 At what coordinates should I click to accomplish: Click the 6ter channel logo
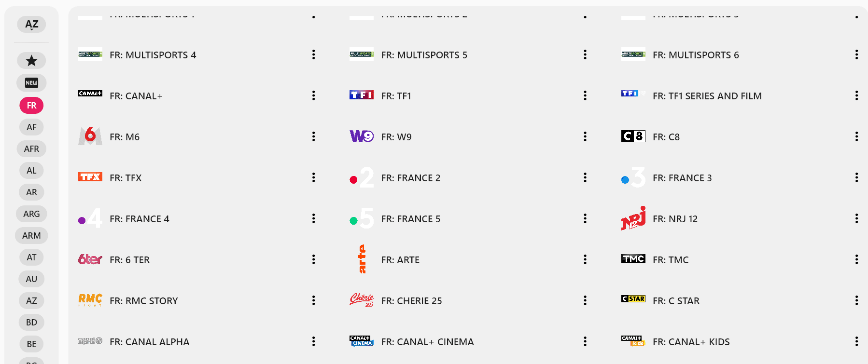coord(90,259)
